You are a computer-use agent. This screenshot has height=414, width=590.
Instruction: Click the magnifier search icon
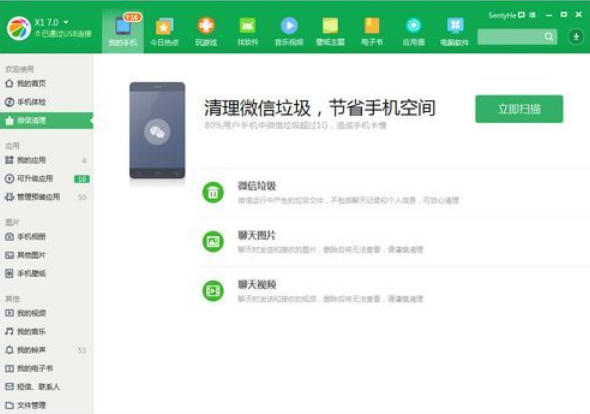click(x=549, y=37)
